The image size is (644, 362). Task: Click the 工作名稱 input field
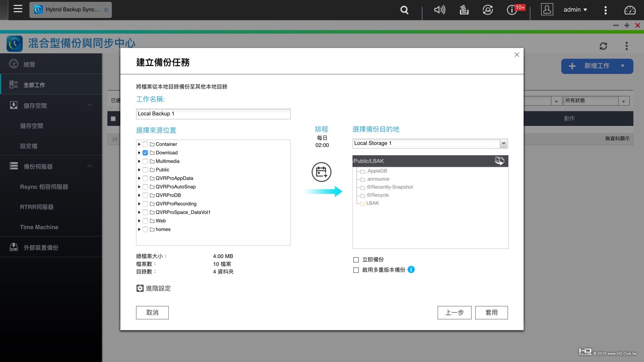tap(213, 113)
